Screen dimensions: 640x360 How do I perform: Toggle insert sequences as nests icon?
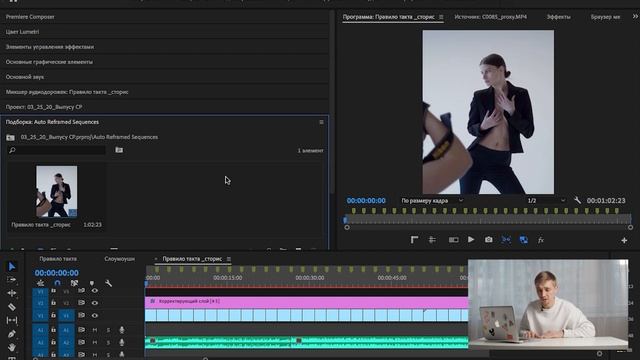tap(40, 283)
